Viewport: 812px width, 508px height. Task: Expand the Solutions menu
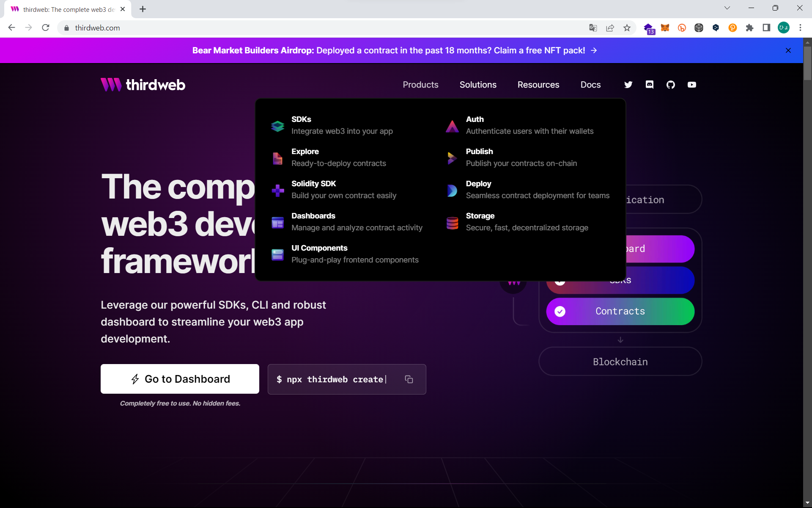tap(478, 85)
